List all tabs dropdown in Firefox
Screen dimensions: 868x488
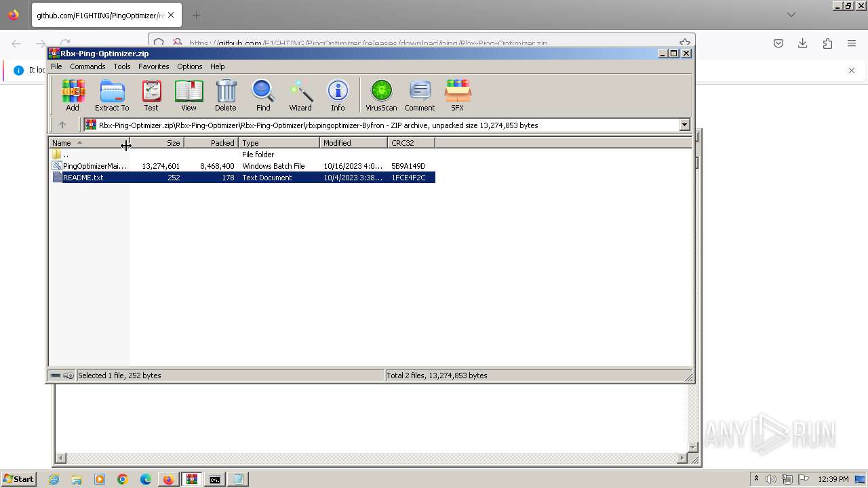(791, 15)
